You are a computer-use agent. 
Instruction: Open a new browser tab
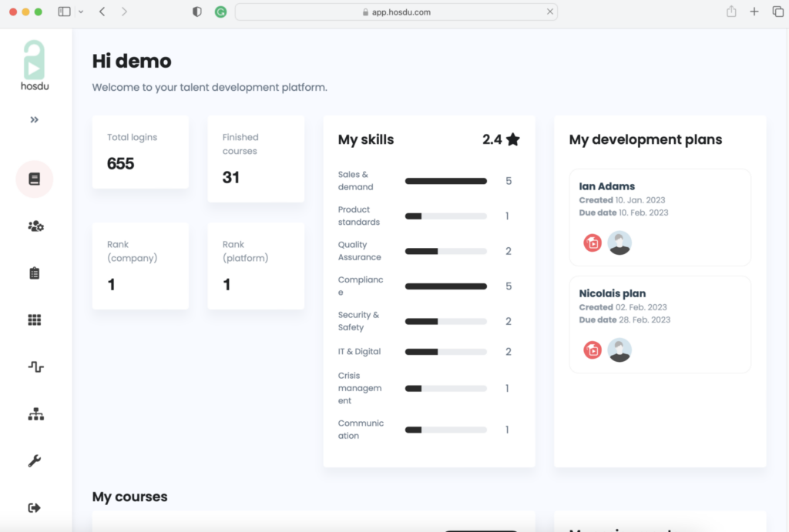(754, 12)
